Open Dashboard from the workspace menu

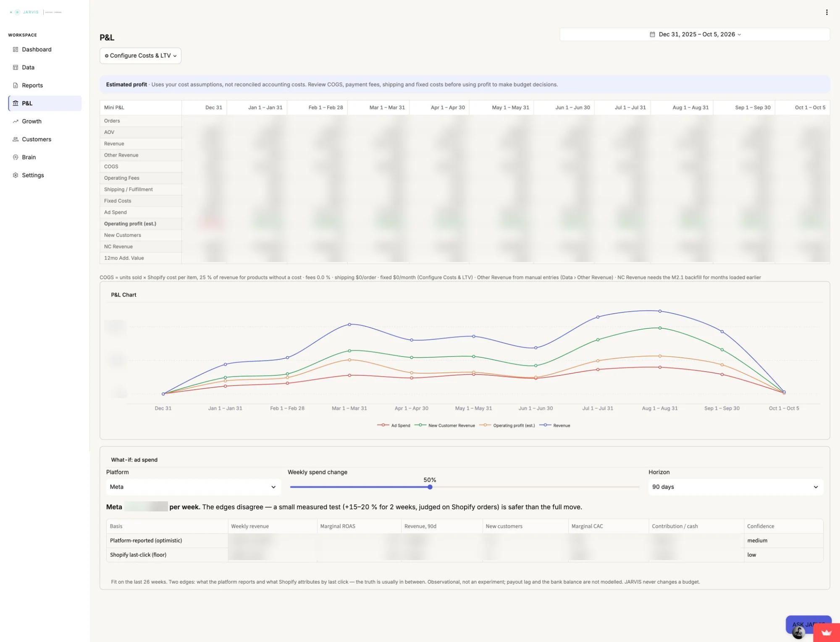(x=45, y=50)
